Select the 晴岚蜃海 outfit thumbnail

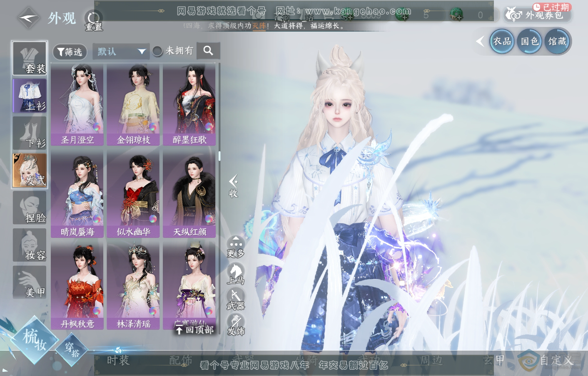(77, 194)
